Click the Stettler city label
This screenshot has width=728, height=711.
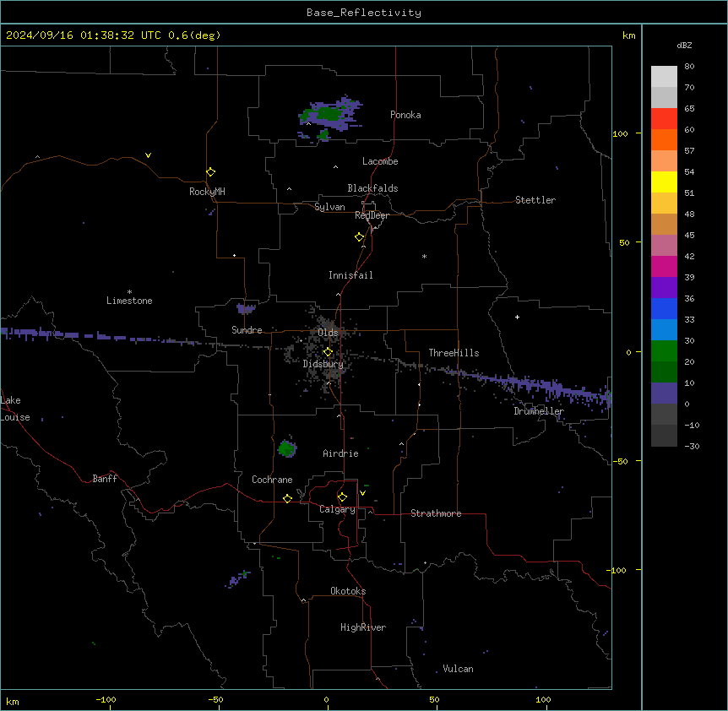[x=535, y=200]
